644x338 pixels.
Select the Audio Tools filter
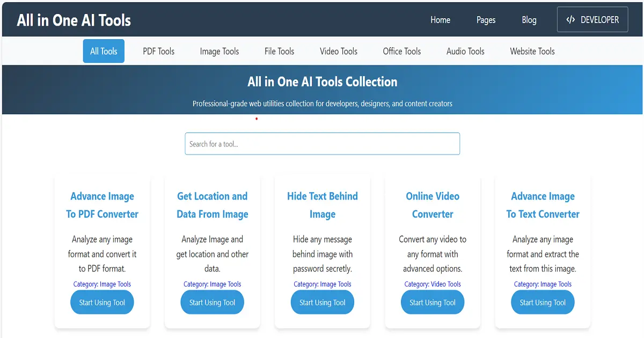coord(465,51)
